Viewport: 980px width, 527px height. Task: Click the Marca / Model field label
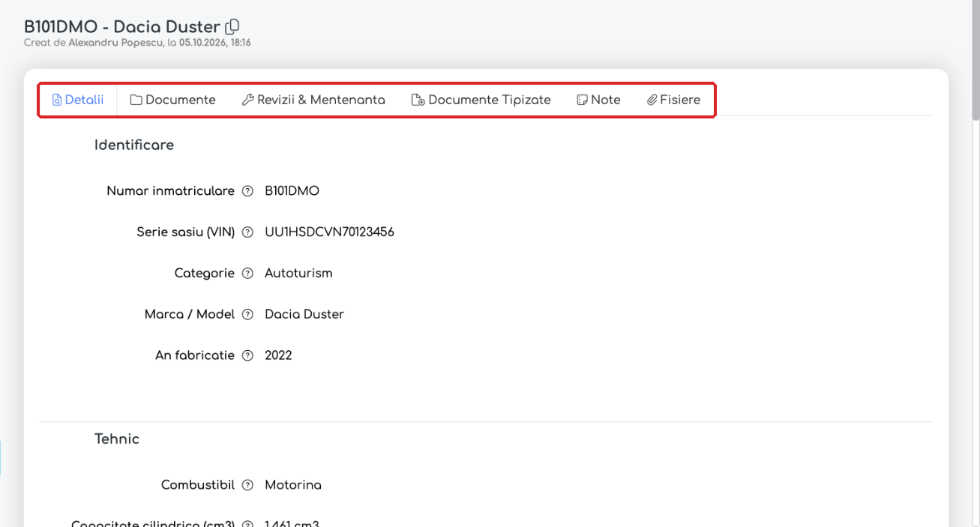tap(190, 315)
